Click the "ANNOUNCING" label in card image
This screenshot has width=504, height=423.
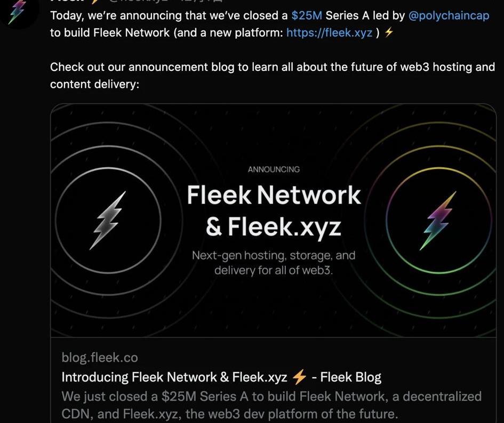point(274,169)
